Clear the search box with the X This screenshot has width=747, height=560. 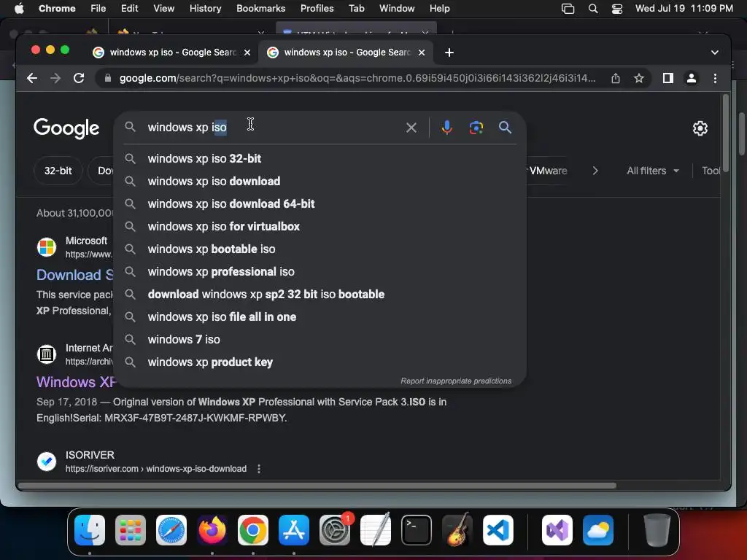[x=411, y=128]
